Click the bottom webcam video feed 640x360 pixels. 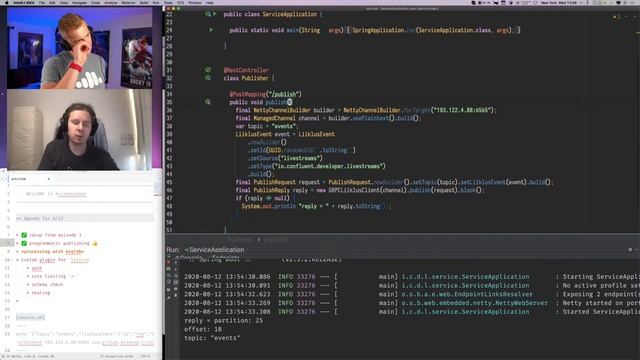pyautogui.click(x=79, y=130)
